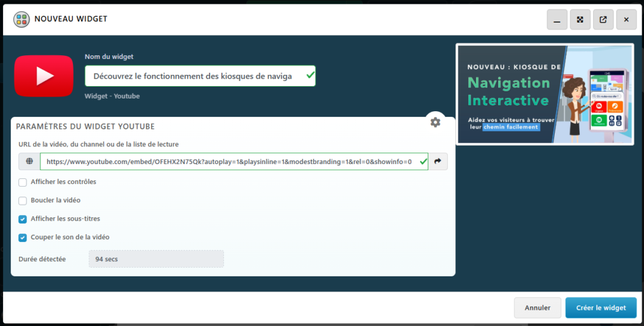
Task: Click the green checkmark in URL field
Action: pyautogui.click(x=422, y=161)
